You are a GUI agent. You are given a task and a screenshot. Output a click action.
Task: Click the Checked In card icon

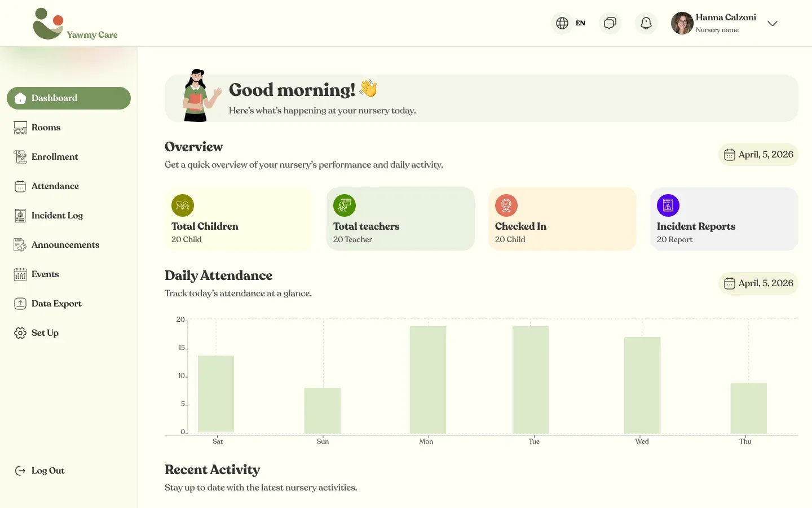tap(506, 205)
